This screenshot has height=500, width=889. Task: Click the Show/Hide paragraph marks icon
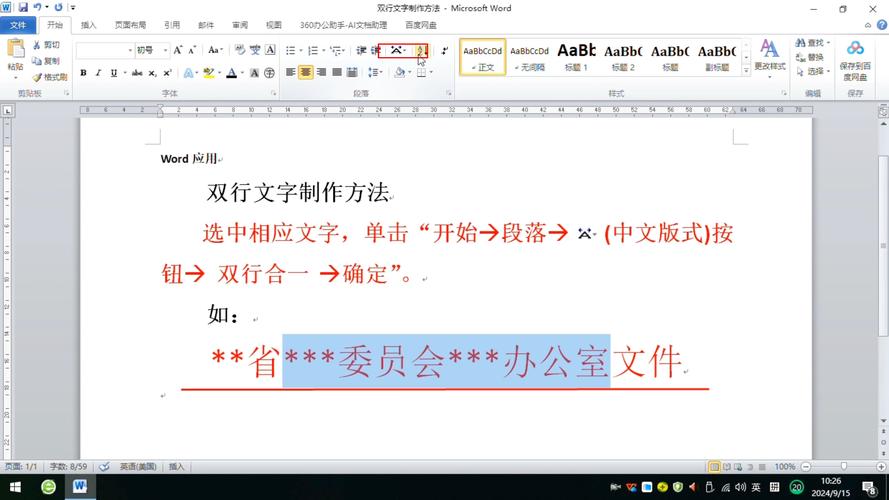coord(444,50)
